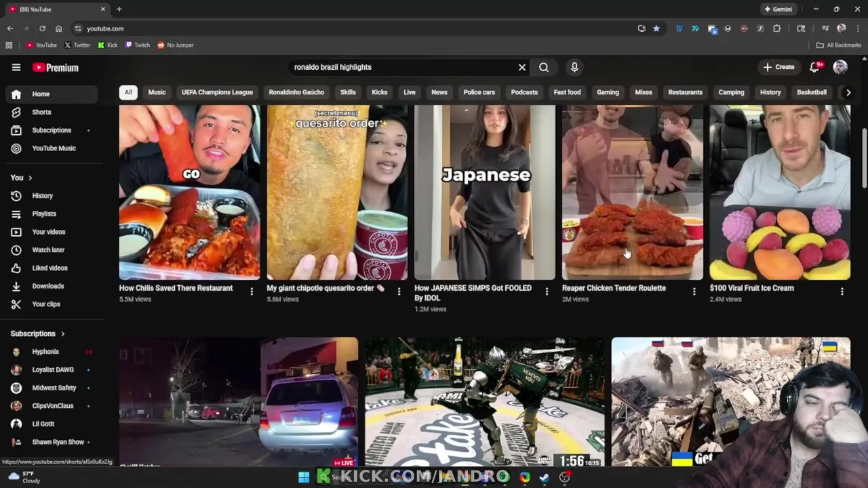Screen dimensions: 868x488
Task: Play the Reaper Chicken Tender Roulette short
Action: [x=632, y=192]
